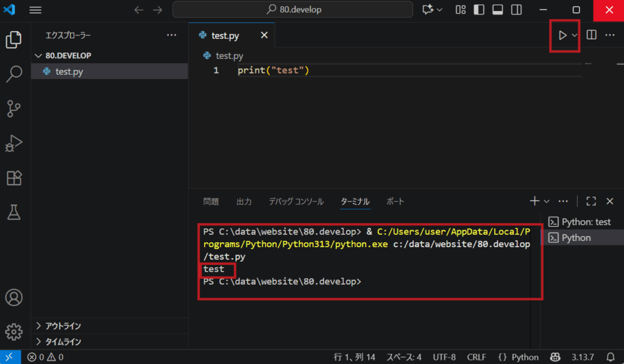The height and width of the screenshot is (364, 624).
Task: Click the CRLF line ending indicator
Action: coord(477,357)
